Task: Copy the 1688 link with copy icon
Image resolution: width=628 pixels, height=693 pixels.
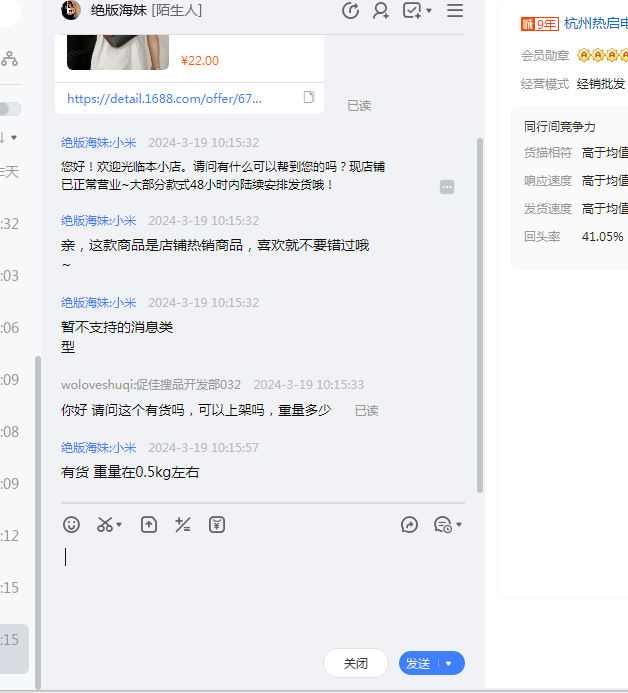Action: [309, 98]
